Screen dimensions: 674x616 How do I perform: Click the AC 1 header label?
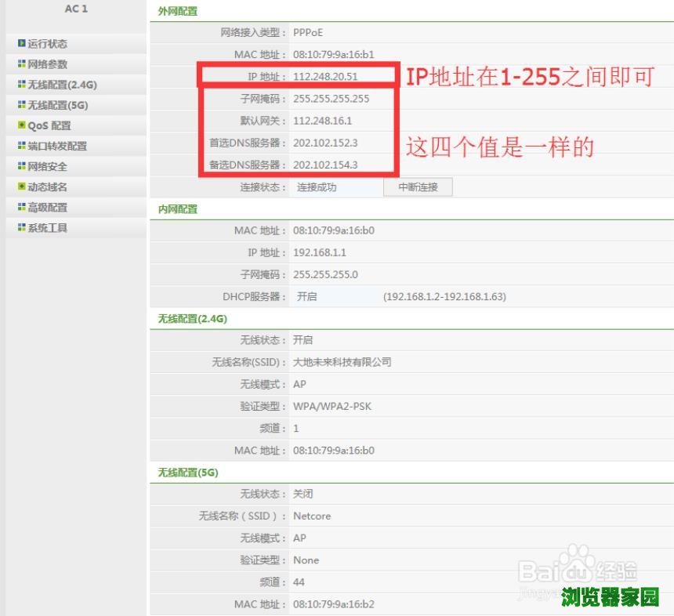[x=75, y=9]
